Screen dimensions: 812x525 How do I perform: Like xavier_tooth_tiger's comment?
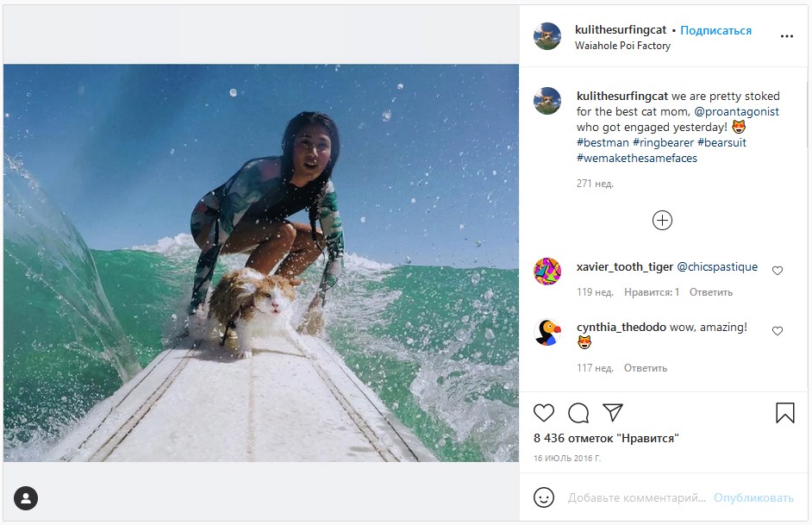click(778, 271)
